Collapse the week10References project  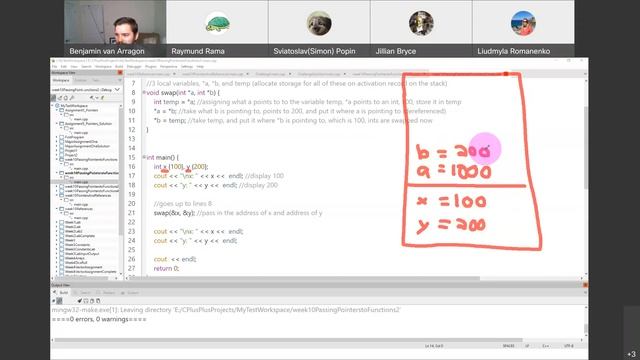(x=57, y=209)
